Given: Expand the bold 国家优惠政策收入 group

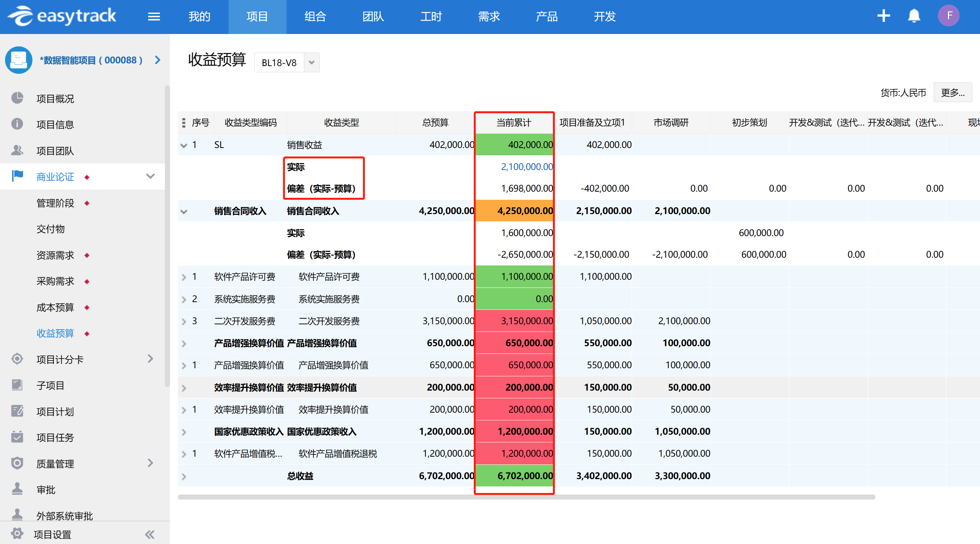Looking at the screenshot, I should tap(184, 432).
